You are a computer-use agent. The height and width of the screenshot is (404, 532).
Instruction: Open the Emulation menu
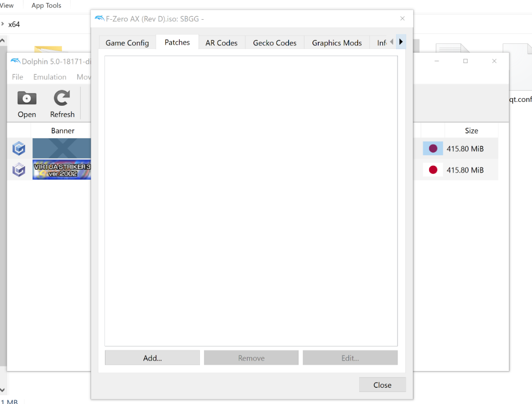click(x=50, y=77)
